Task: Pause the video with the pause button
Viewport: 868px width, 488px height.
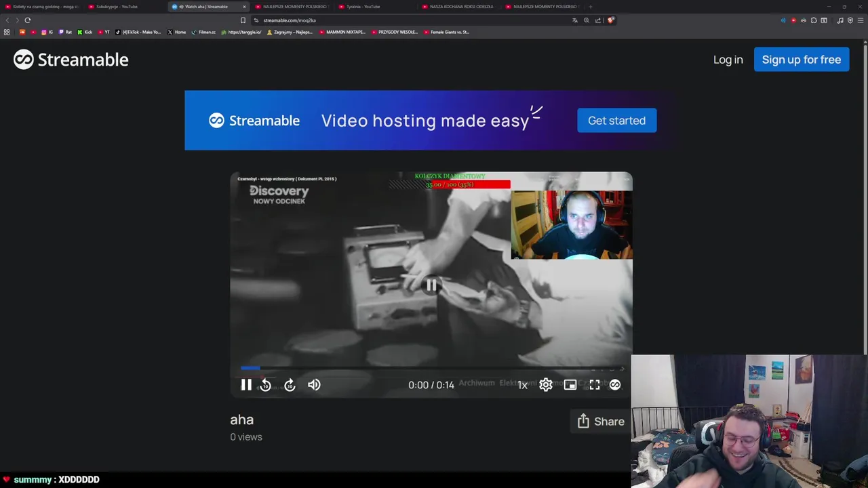Action: [246, 385]
